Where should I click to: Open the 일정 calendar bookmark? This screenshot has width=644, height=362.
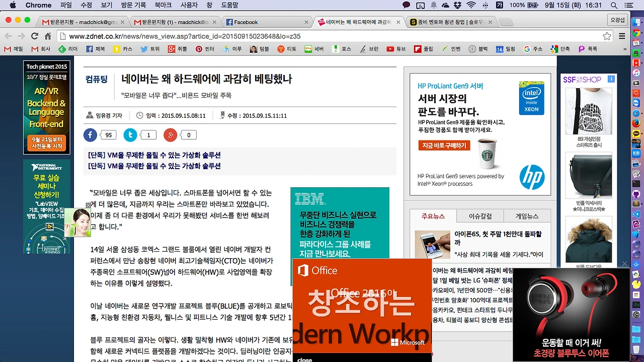coord(506,49)
